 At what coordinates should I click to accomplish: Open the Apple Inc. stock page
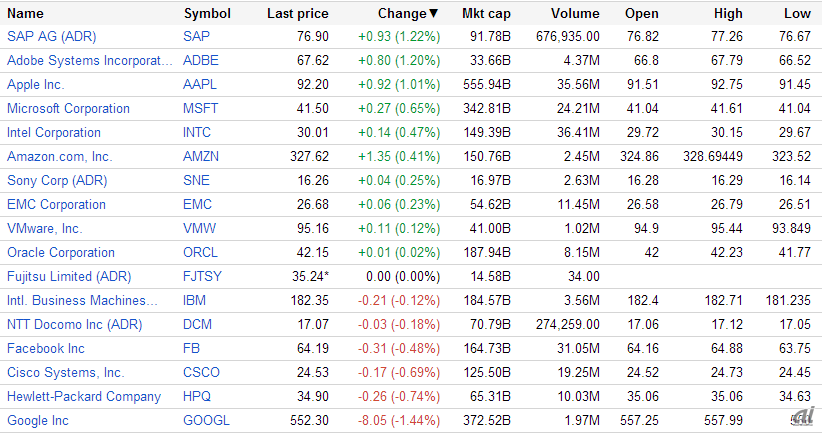coord(35,84)
